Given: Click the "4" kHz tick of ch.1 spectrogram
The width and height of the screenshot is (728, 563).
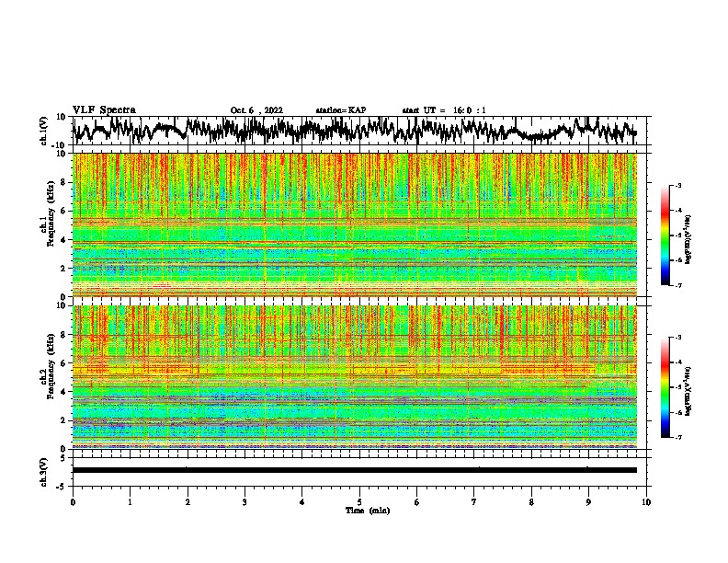Looking at the screenshot, I should [x=63, y=240].
